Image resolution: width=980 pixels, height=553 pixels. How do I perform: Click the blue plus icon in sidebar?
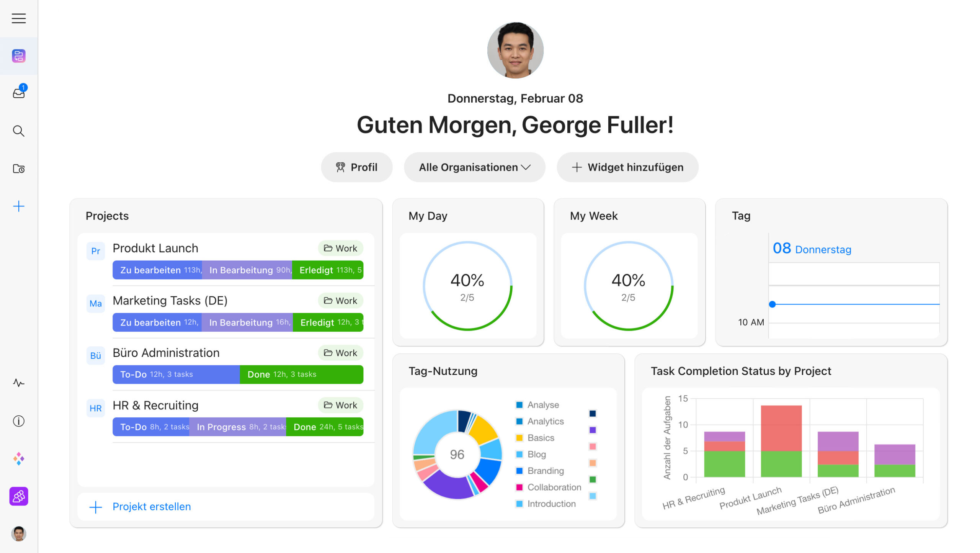coord(18,206)
